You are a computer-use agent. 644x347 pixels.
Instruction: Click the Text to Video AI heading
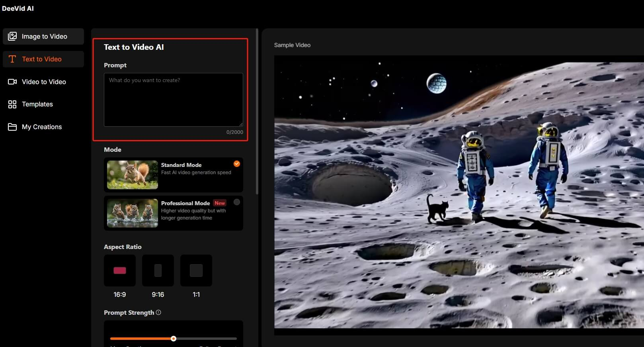pyautogui.click(x=134, y=47)
